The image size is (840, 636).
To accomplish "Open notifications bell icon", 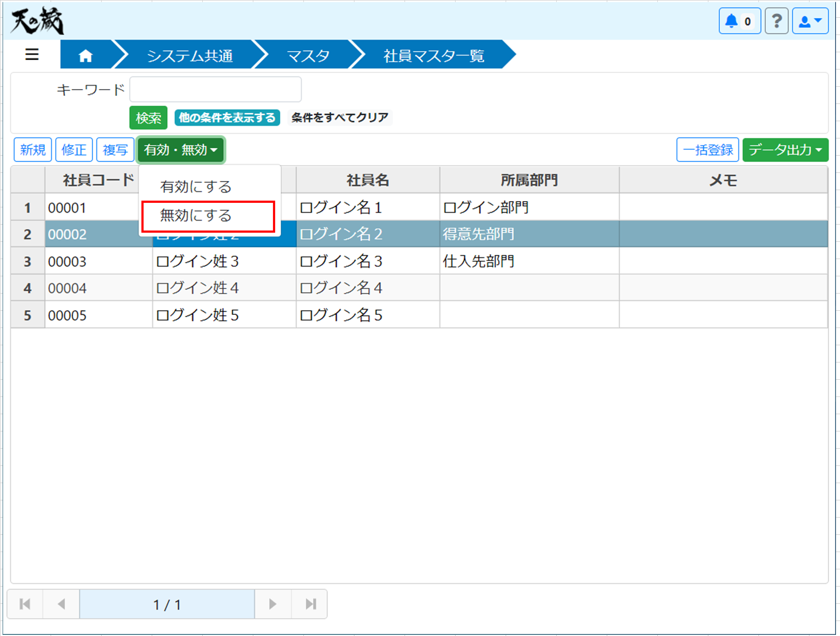I will (739, 21).
